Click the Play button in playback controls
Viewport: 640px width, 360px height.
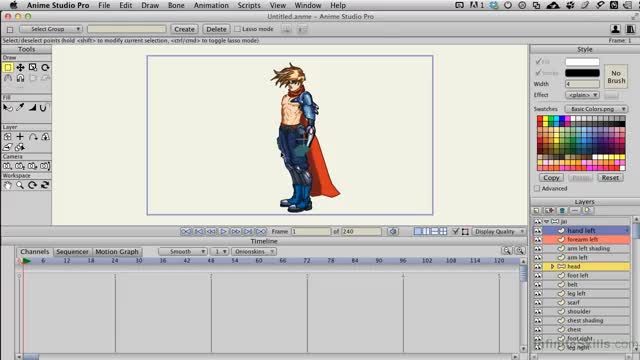tap(223, 231)
